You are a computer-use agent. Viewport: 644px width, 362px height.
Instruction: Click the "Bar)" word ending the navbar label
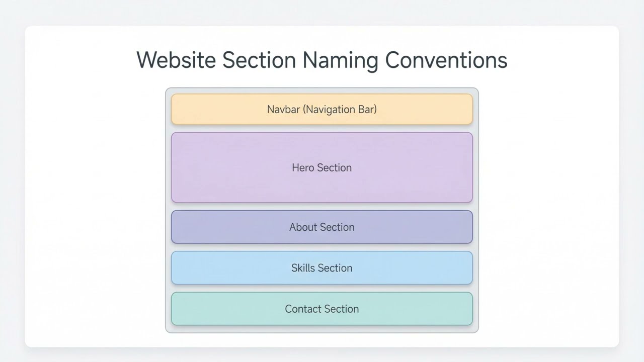tap(367, 110)
